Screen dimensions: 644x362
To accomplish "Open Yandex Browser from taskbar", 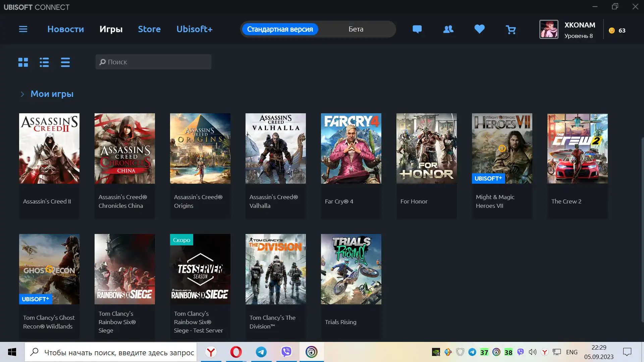I will click(x=211, y=352).
